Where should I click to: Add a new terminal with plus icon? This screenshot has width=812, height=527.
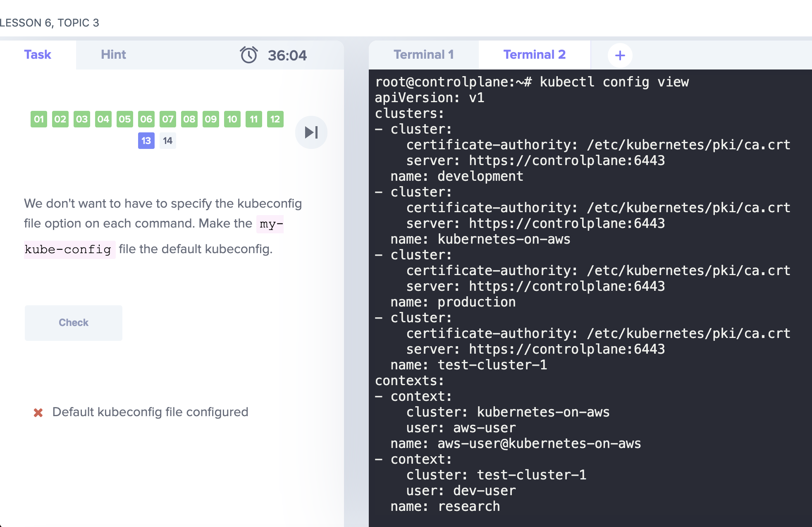click(x=620, y=55)
